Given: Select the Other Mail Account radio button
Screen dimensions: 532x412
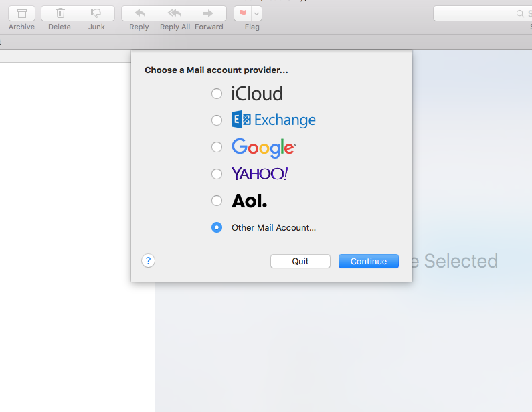Looking at the screenshot, I should [217, 227].
